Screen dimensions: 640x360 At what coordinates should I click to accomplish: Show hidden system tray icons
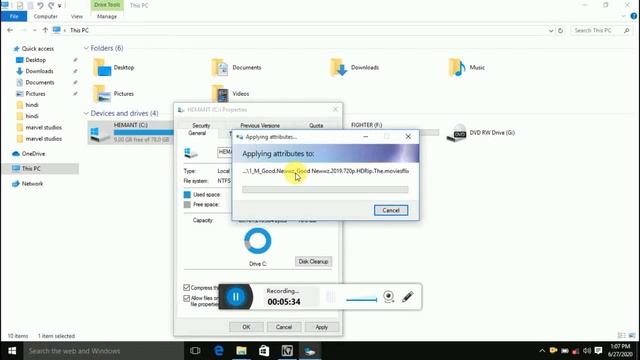[542, 351]
